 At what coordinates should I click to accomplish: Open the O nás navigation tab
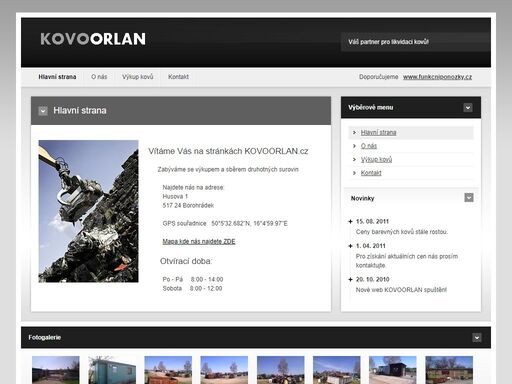pyautogui.click(x=99, y=77)
